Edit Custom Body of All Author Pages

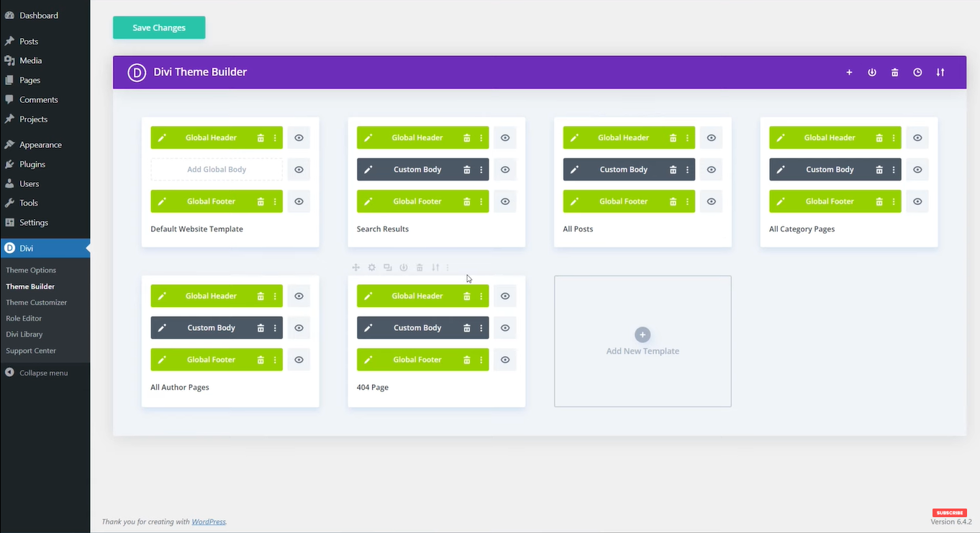pyautogui.click(x=162, y=328)
